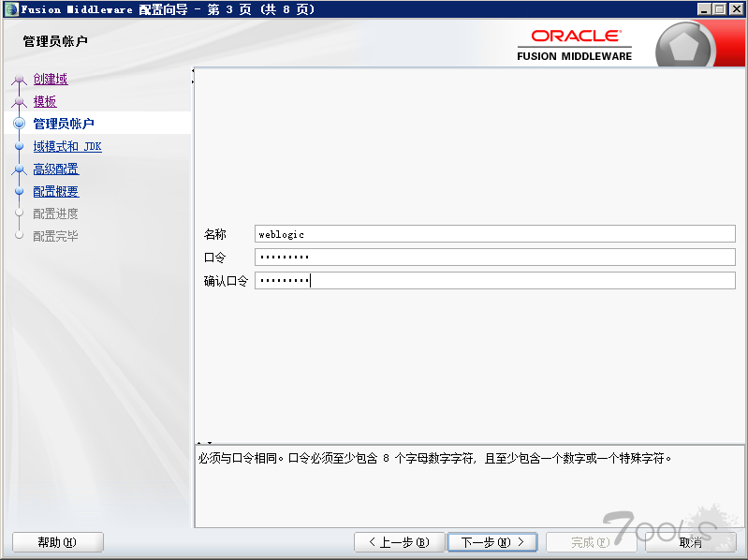The image size is (748, 560).
Task: Click the wizard icon in the title bar
Action: [x=9, y=8]
